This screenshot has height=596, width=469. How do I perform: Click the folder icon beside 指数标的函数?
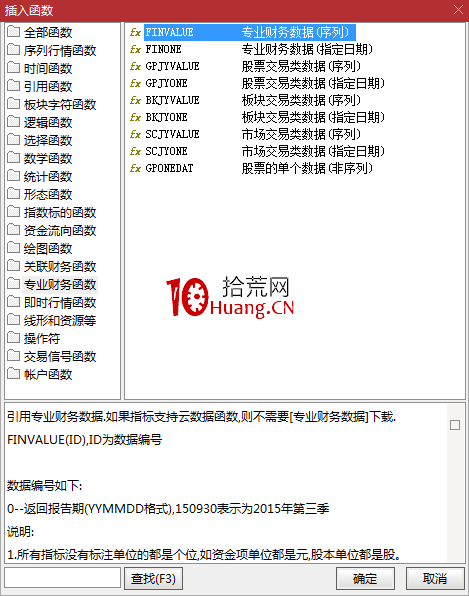14,211
